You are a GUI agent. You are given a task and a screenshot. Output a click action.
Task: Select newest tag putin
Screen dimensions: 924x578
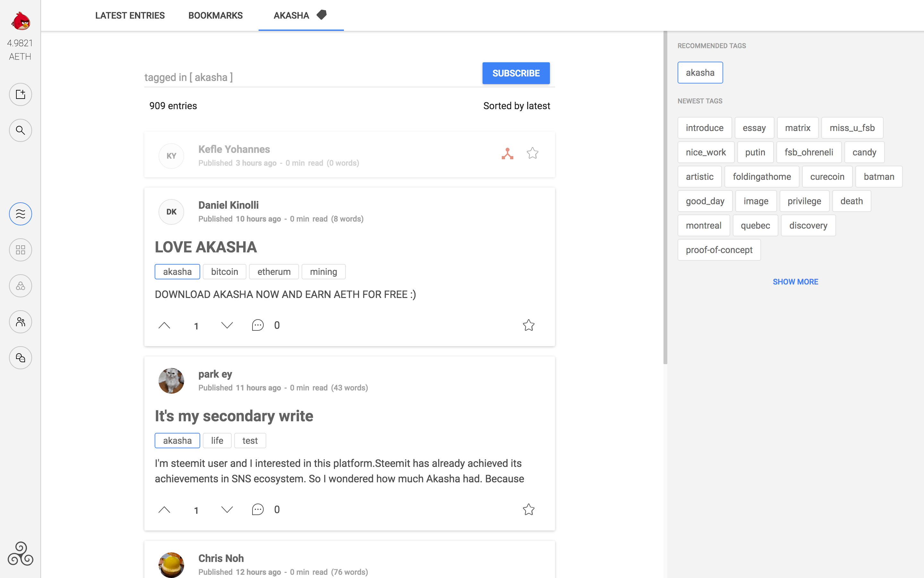(x=755, y=152)
